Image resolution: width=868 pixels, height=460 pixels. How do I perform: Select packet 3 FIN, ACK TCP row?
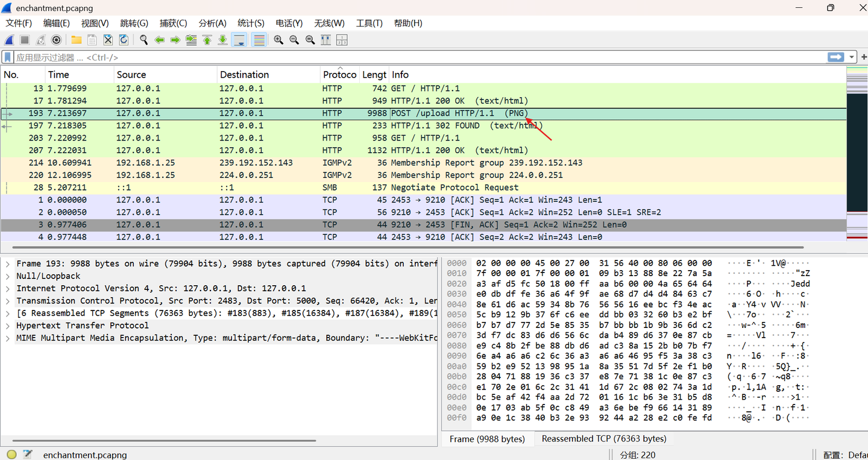tap(423, 224)
